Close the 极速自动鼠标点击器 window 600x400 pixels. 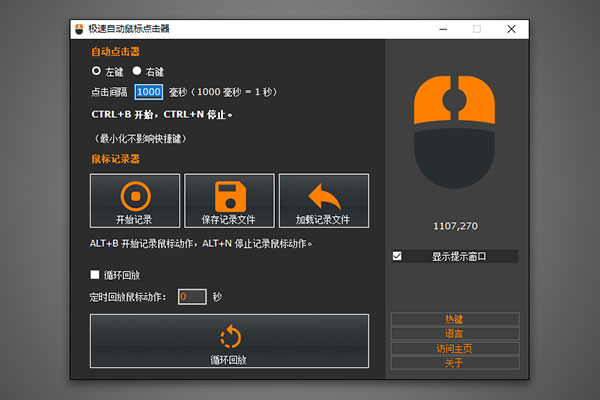511,30
